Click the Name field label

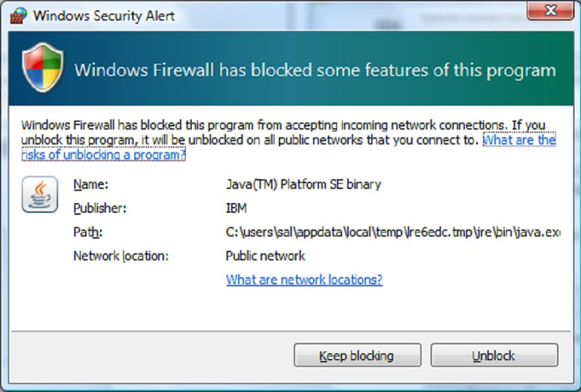pyautogui.click(x=91, y=184)
